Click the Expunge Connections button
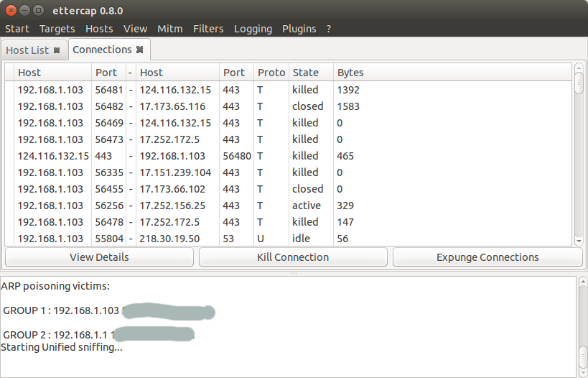 [487, 257]
